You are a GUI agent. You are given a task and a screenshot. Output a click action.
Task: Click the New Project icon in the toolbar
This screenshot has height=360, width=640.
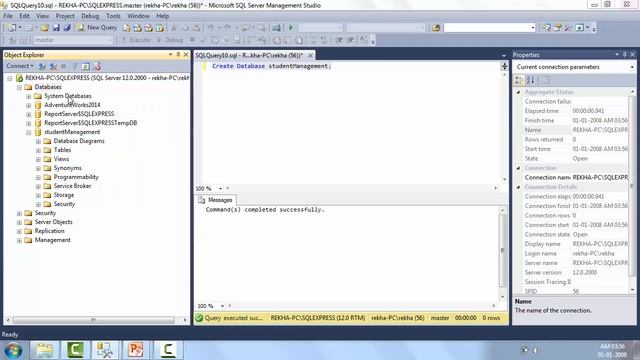click(x=11, y=28)
